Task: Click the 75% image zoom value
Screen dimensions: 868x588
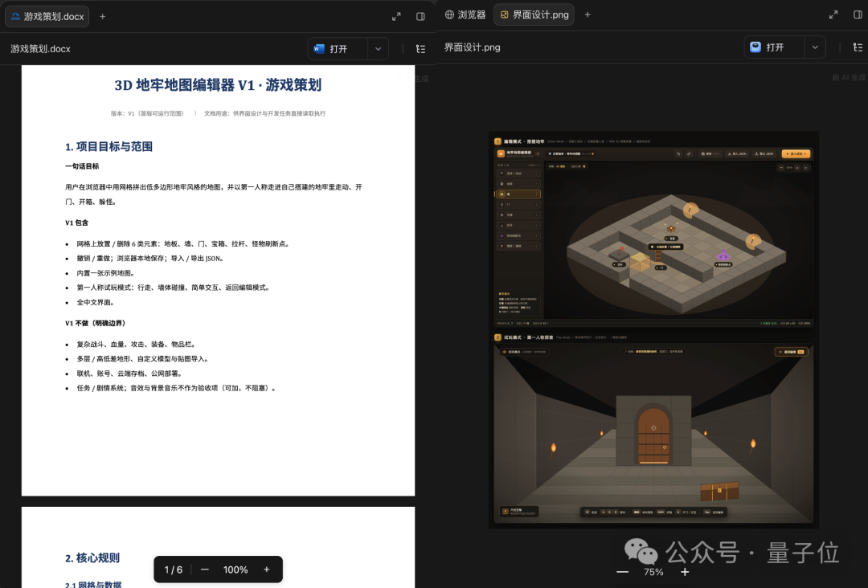Action: point(653,572)
